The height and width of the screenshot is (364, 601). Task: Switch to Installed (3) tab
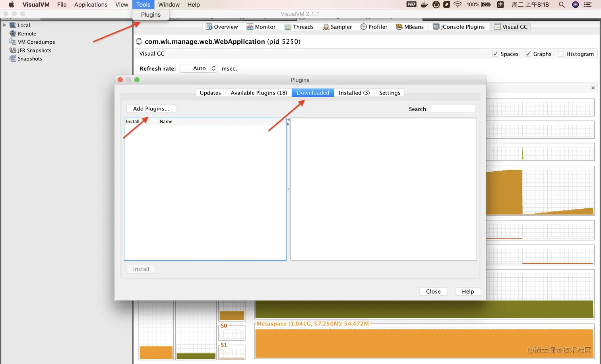[x=354, y=93]
